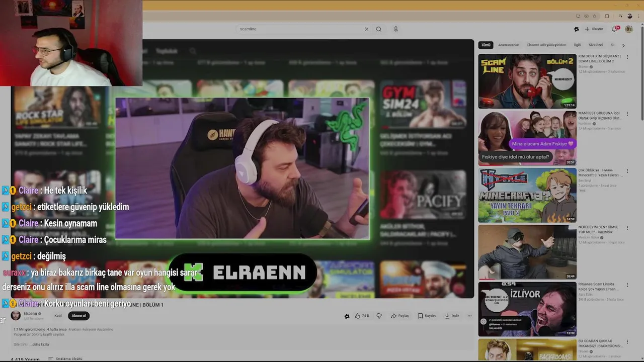Select Elraenn adlı yükleyiciden chip
This screenshot has width=644, height=362.
click(546, 45)
